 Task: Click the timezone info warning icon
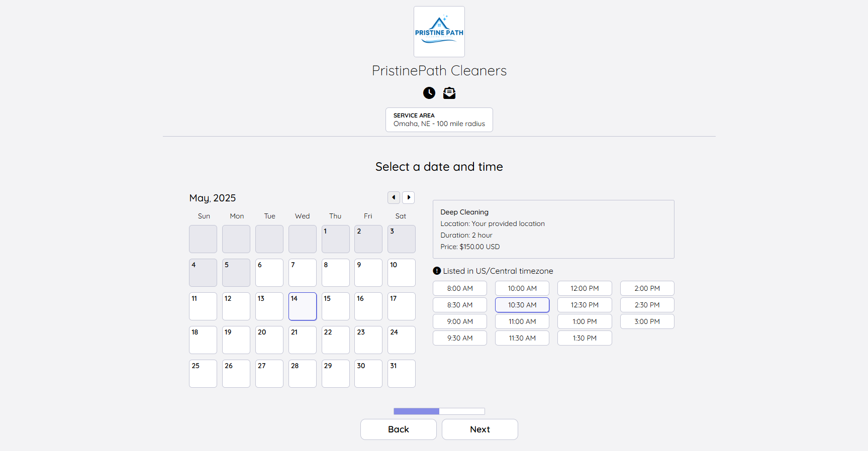(437, 271)
